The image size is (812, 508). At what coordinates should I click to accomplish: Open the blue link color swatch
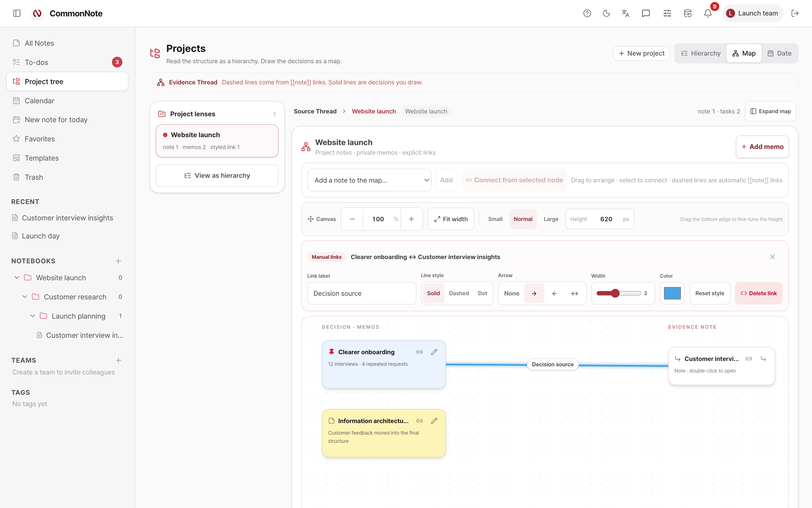click(x=672, y=293)
